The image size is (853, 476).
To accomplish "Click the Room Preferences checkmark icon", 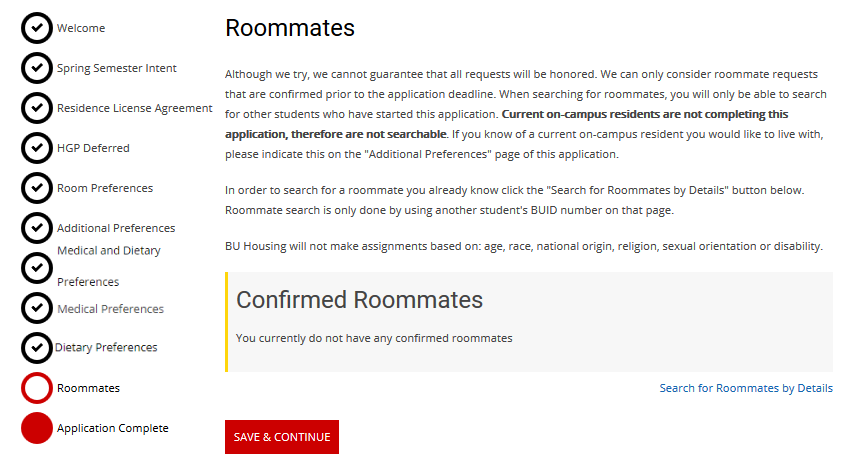I will pos(37,188).
